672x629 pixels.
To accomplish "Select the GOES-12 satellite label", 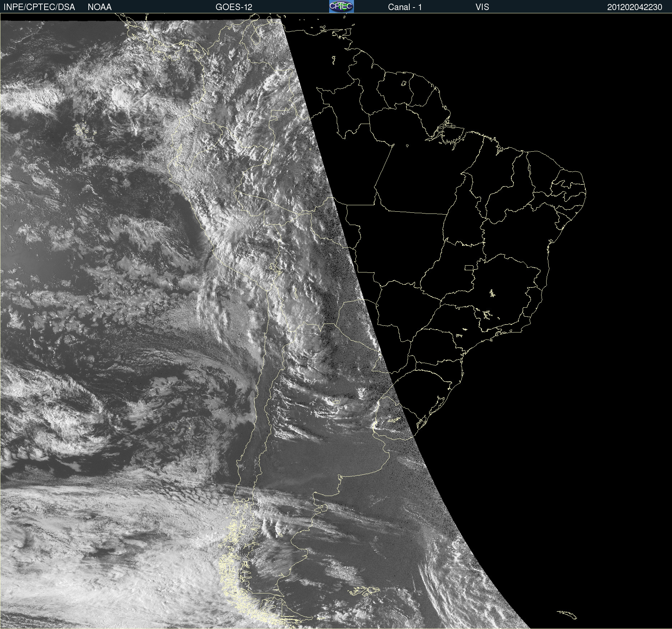I will pyautogui.click(x=234, y=7).
